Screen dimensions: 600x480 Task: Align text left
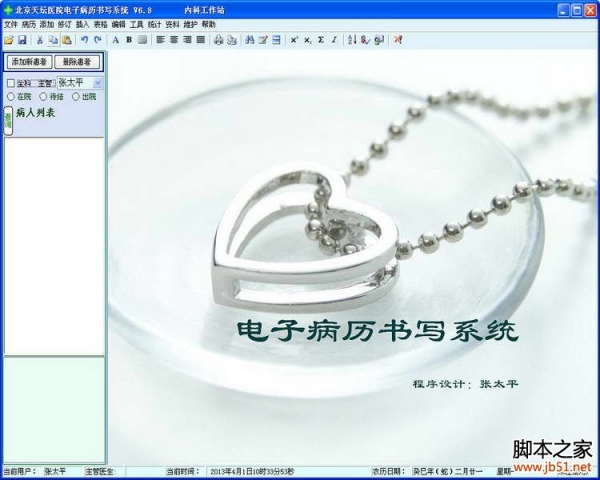coord(160,40)
